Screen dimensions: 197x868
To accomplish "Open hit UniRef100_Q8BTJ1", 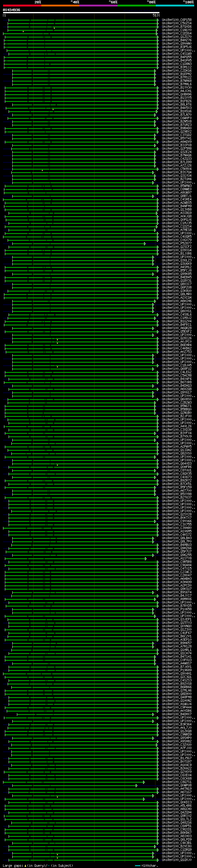I will coord(177,196).
